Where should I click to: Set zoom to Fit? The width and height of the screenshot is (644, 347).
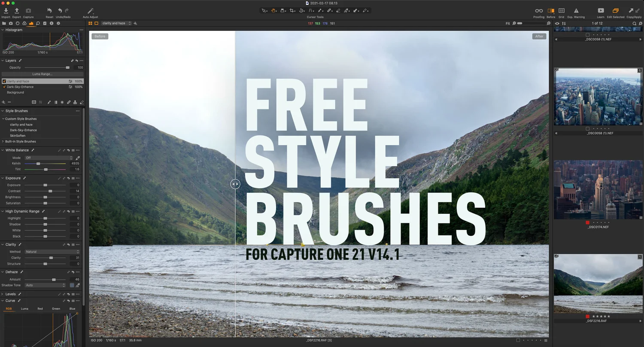pyautogui.click(x=508, y=23)
